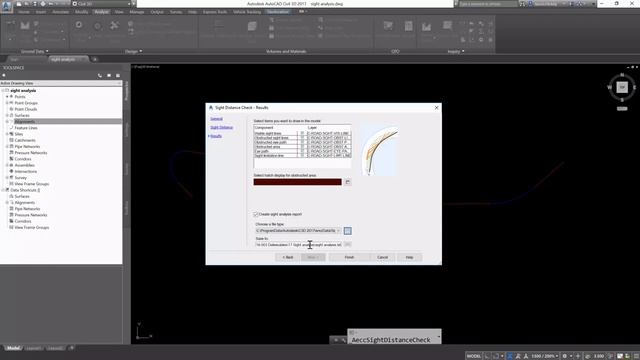Expand the Point Groups tree node
This screenshot has height=360, width=640.
tap(7, 103)
